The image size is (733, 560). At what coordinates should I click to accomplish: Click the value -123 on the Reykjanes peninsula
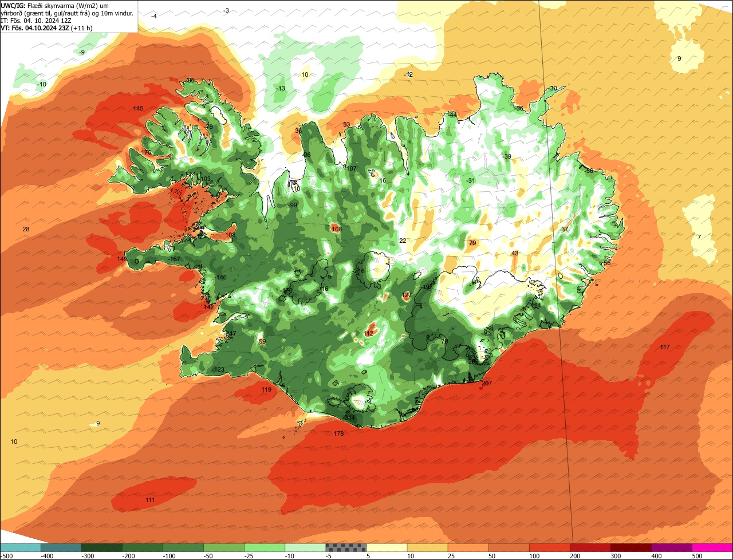(218, 370)
